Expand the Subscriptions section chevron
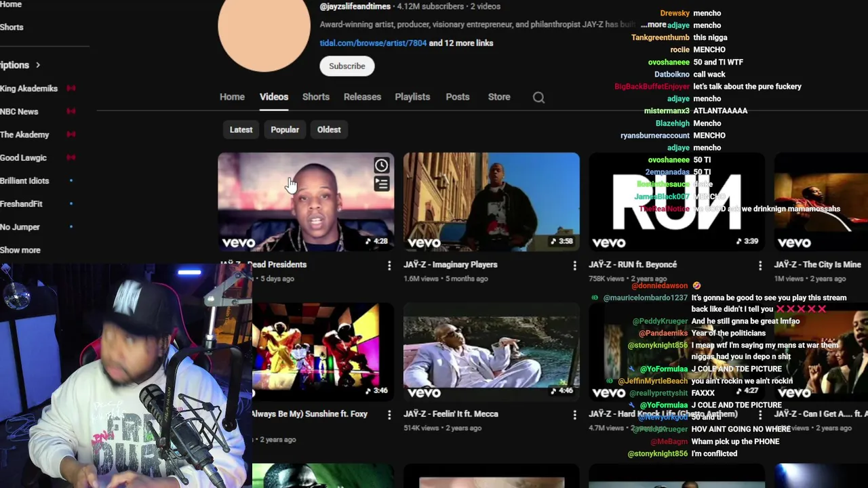This screenshot has height=488, width=868. (38, 65)
